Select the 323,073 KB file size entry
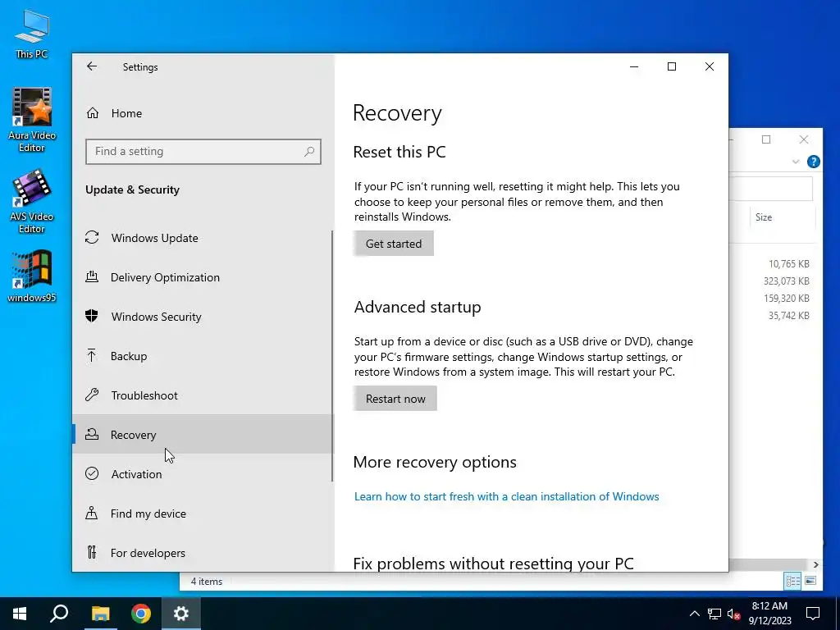 click(x=787, y=281)
